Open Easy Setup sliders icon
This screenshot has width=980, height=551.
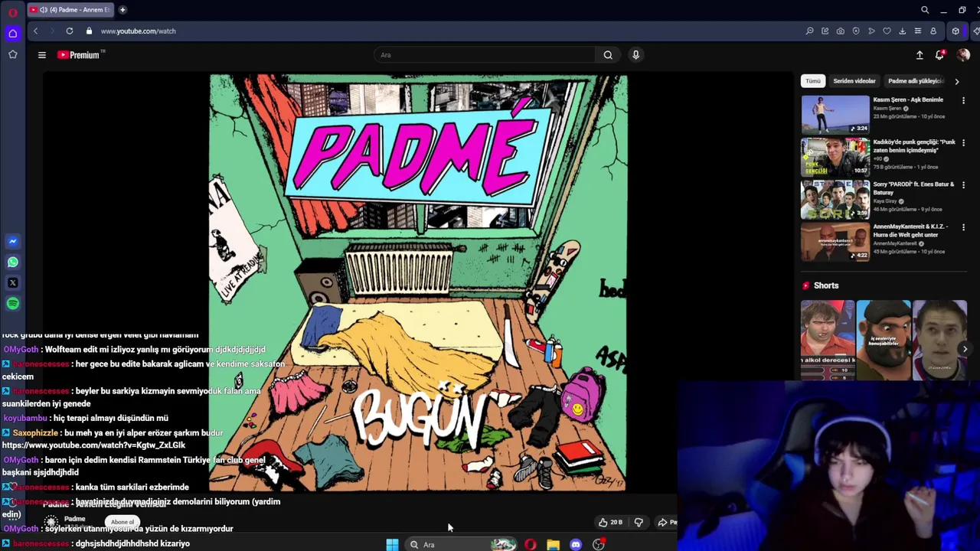(x=917, y=31)
